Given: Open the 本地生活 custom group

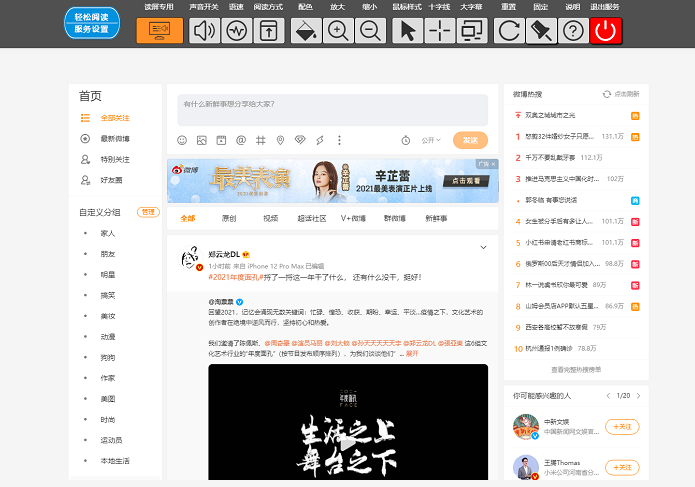Looking at the screenshot, I should coord(115,461).
